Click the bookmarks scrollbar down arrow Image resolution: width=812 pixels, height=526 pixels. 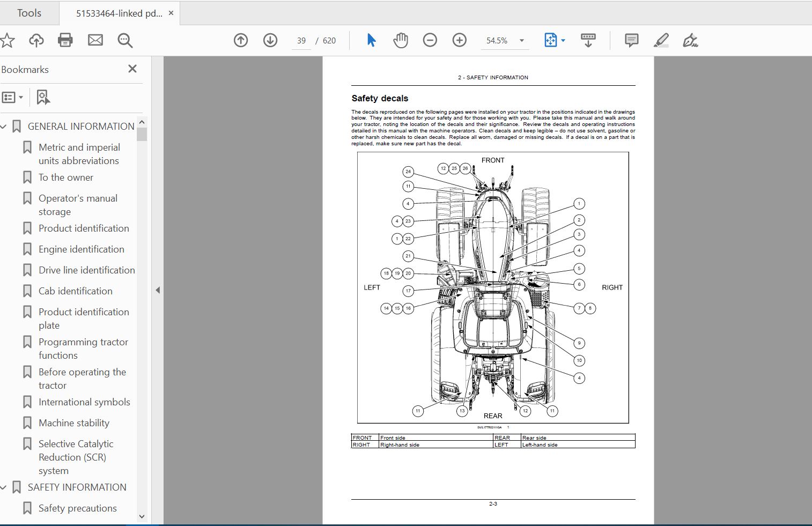(x=142, y=516)
